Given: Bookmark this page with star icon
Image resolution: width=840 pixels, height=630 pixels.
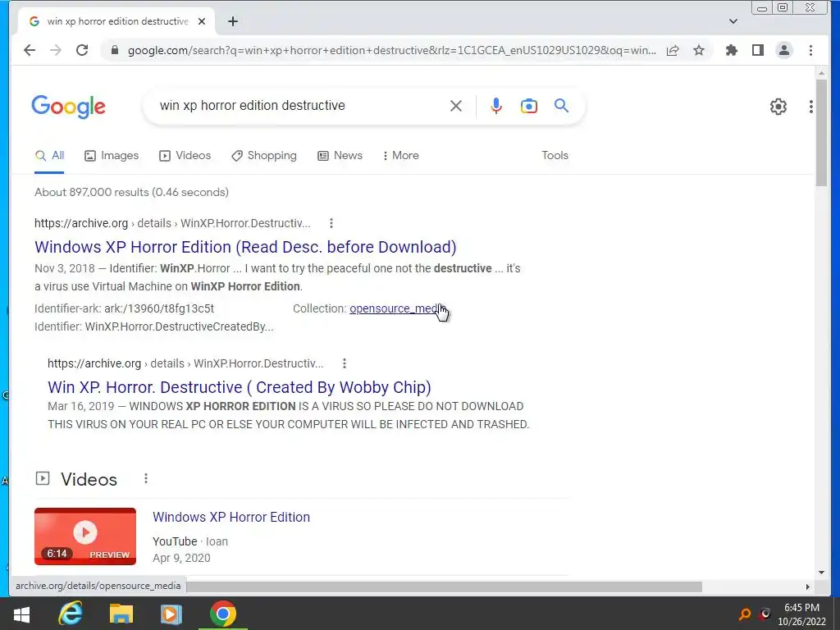Looking at the screenshot, I should (x=699, y=50).
